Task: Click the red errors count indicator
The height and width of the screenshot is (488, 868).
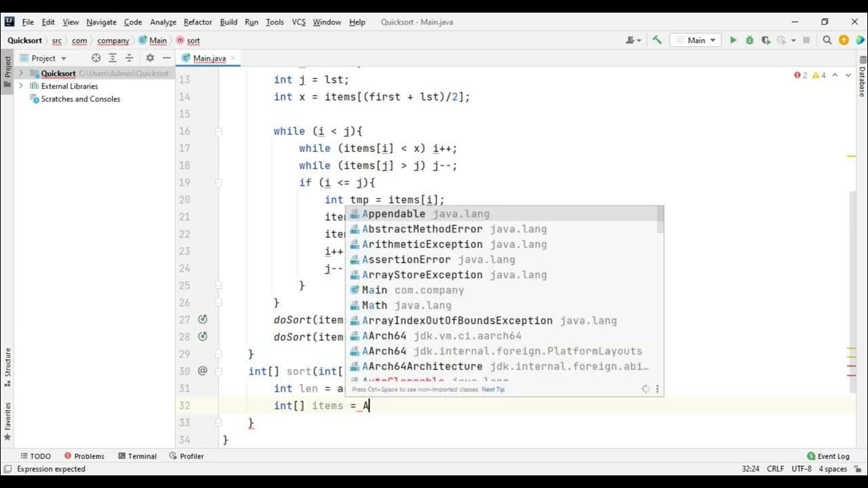Action: point(801,75)
